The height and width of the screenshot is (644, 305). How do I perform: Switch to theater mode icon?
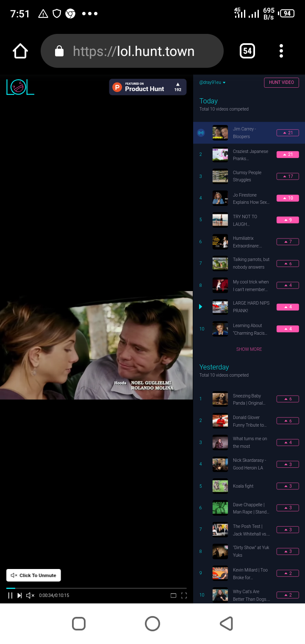pyautogui.click(x=173, y=595)
